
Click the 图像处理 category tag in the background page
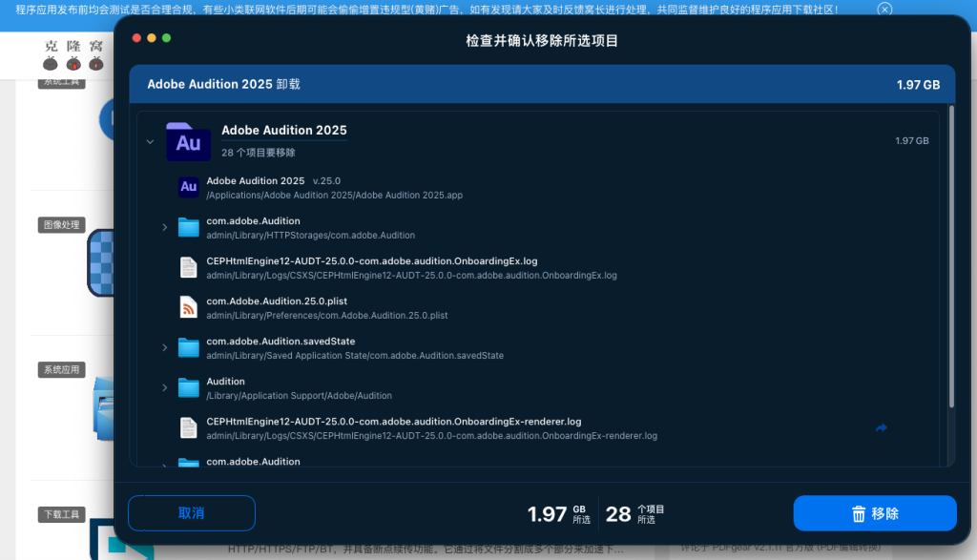pyautogui.click(x=62, y=225)
